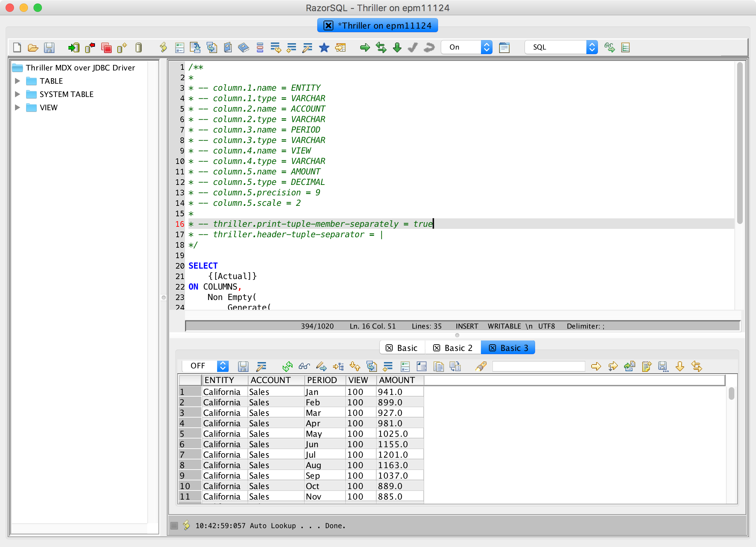Click the lightning-bolt icon in the main toolbar

(x=163, y=47)
